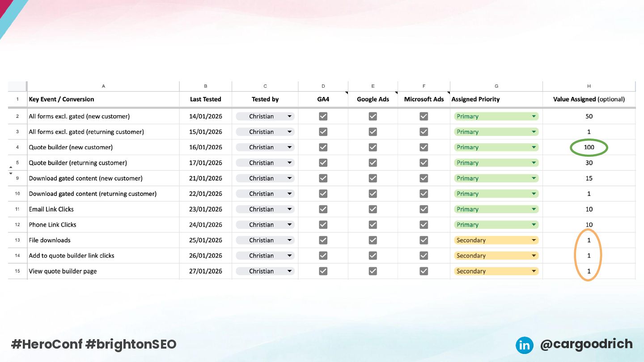Screen dimensions: 644x362
Task: Click the #HeroConf #brightonSEO hashtag text
Action: tap(94, 344)
